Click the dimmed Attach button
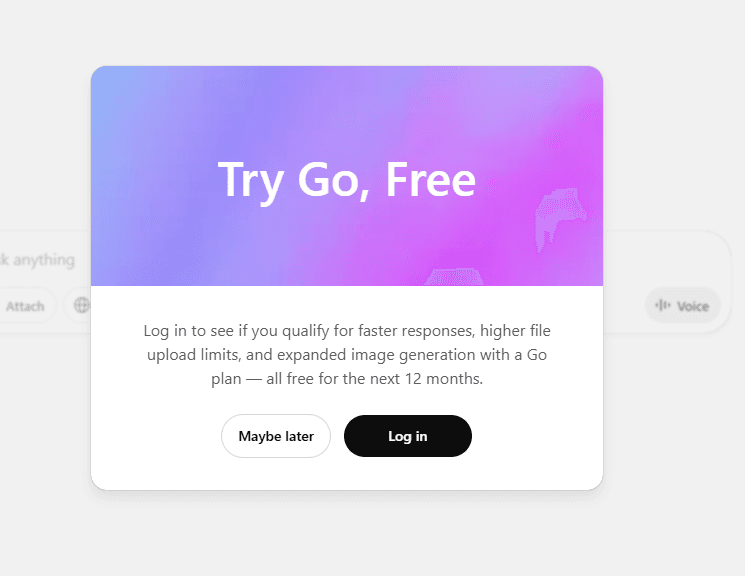The image size is (745, 576). [x=25, y=306]
